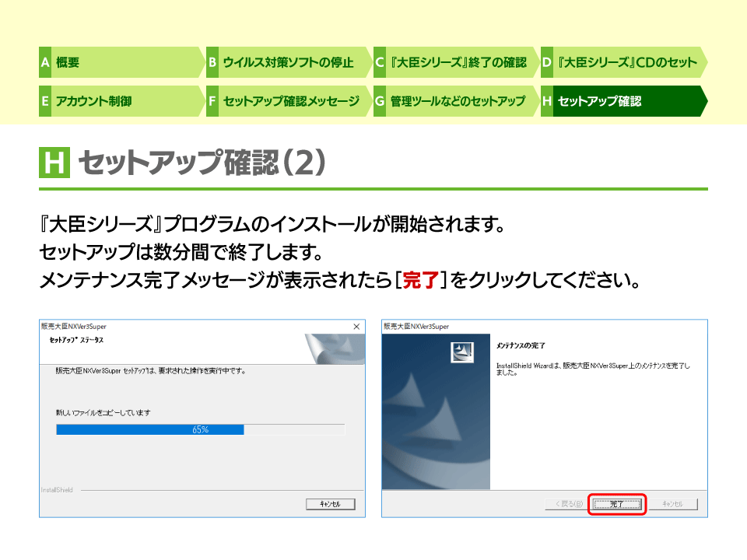This screenshot has width=747, height=560.
Task: Click the InstallShield installer icon in wizard
Action: coord(462,352)
